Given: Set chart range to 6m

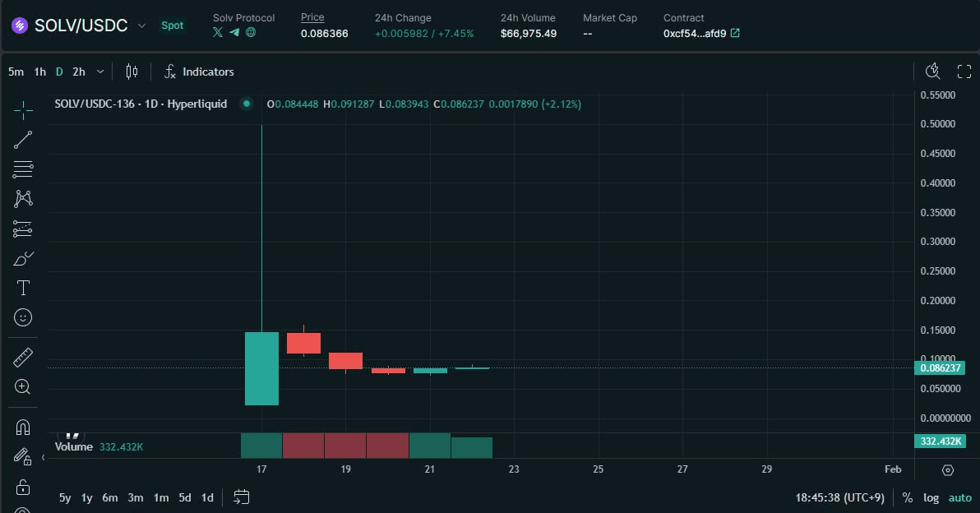Looking at the screenshot, I should coord(110,498).
